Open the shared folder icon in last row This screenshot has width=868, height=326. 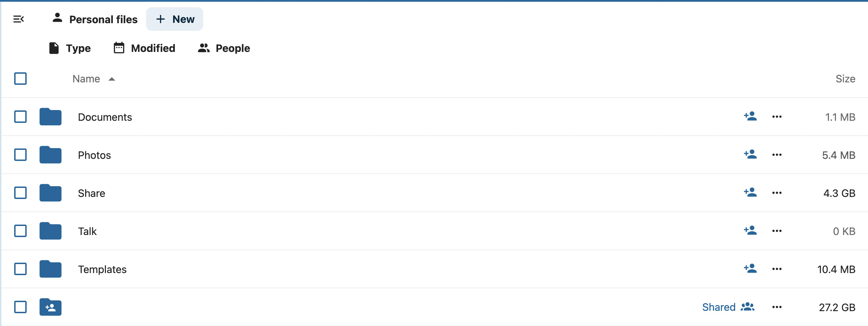[51, 307]
